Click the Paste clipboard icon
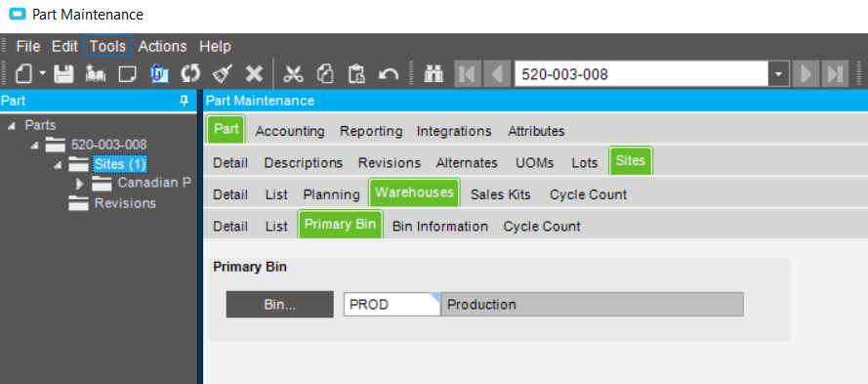Screen dimensions: 868x384 click(356, 73)
